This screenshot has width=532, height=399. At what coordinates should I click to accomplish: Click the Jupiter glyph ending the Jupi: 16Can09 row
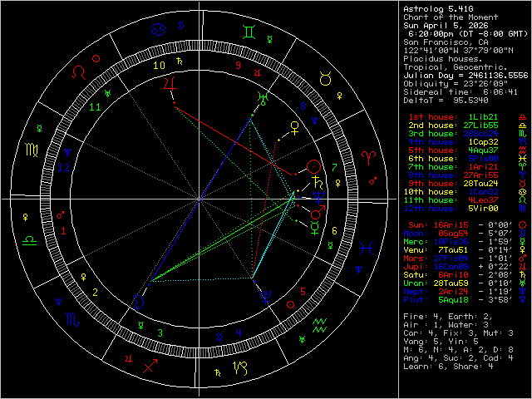523,267
